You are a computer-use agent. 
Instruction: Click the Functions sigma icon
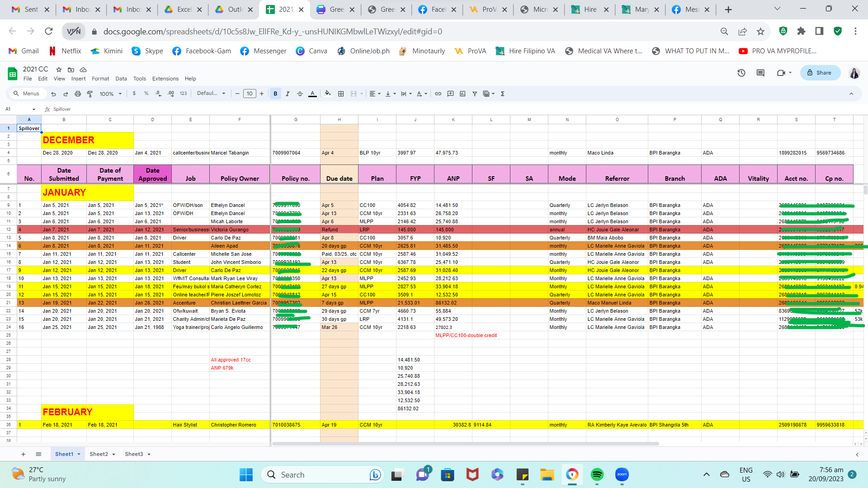tap(502, 94)
